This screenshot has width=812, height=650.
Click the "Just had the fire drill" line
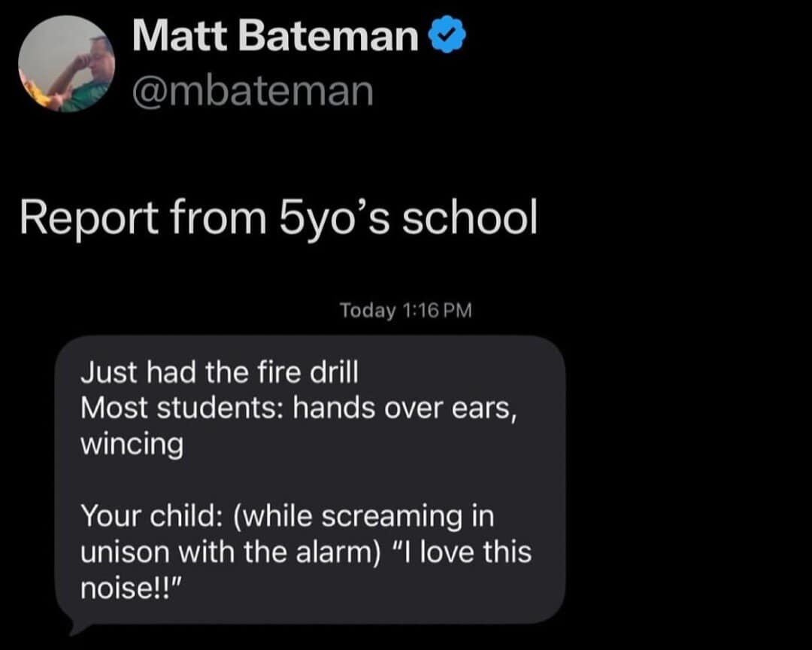coord(220,372)
